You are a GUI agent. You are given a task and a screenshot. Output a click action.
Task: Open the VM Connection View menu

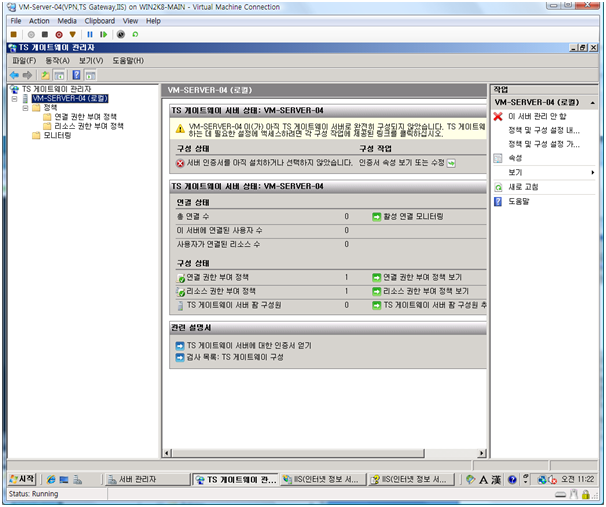pos(130,21)
